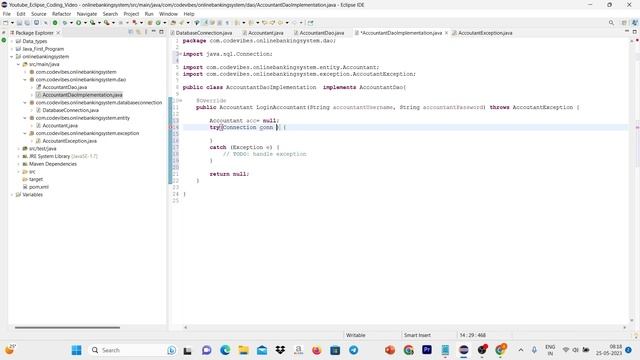640x360 pixels.
Task: Click the Smart Insert status field
Action: 417,335
